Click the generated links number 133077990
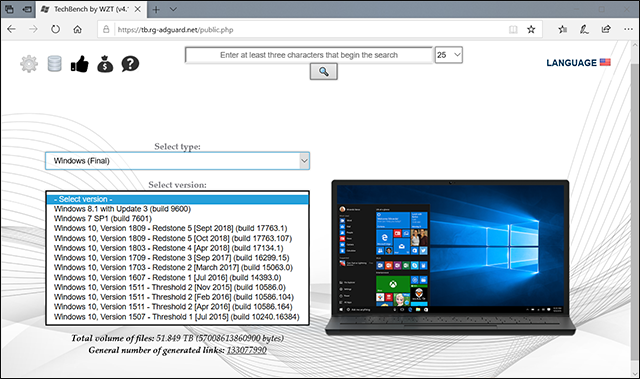 click(x=247, y=350)
